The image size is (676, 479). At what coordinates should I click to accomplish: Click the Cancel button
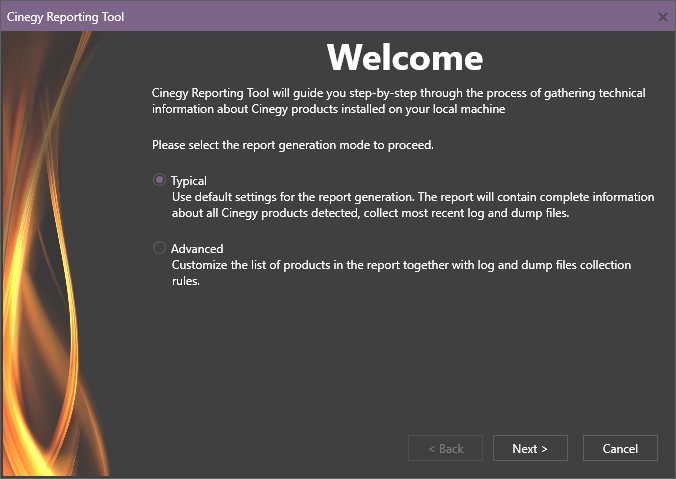620,448
